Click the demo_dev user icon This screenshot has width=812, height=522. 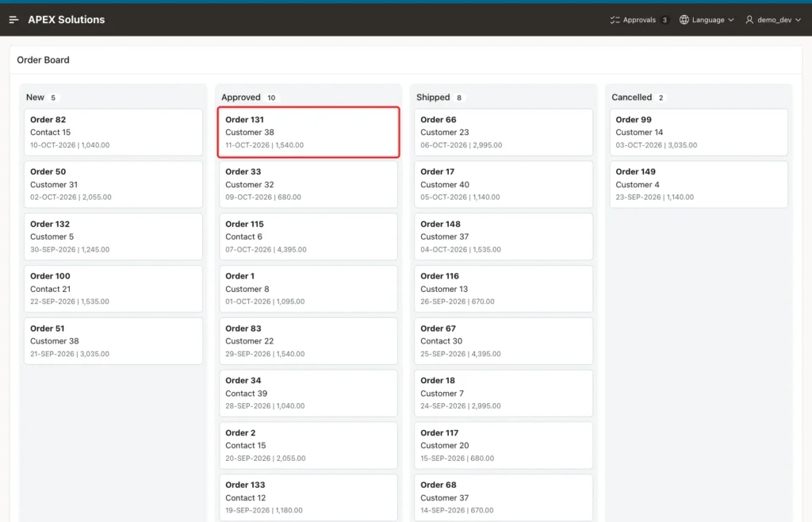click(x=749, y=20)
